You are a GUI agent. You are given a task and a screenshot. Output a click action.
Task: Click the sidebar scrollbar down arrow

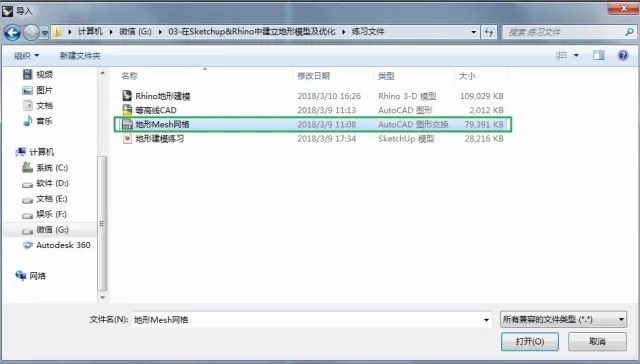[x=102, y=297]
